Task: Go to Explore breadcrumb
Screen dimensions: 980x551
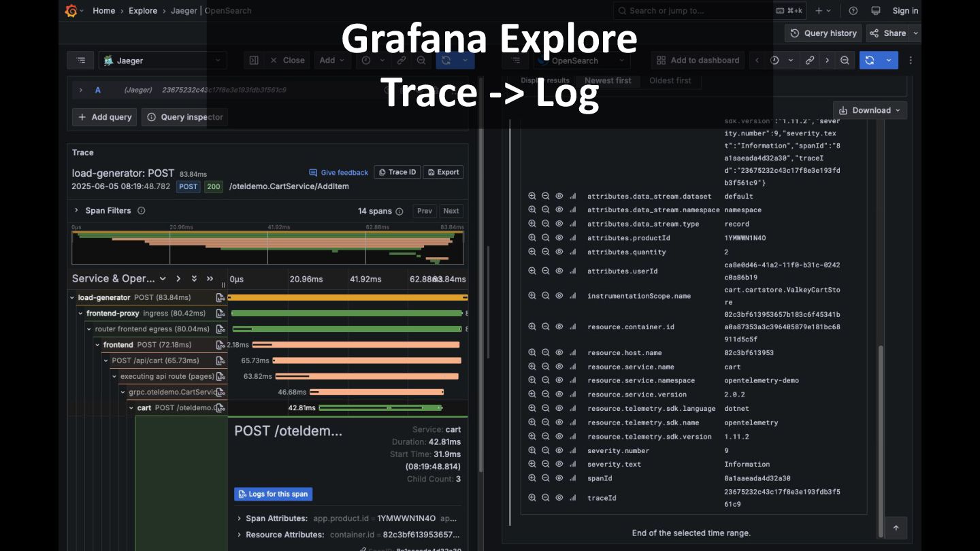Action: coord(143,11)
